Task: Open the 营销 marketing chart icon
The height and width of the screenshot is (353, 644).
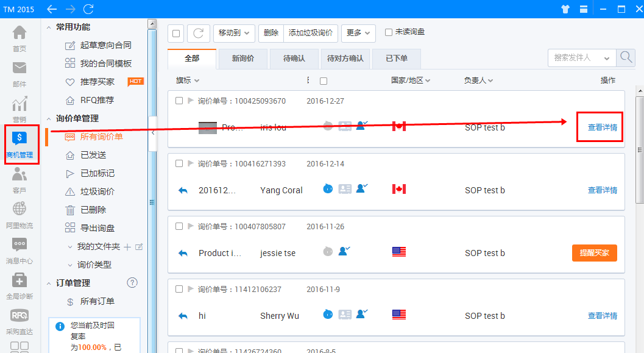Action: (x=19, y=104)
